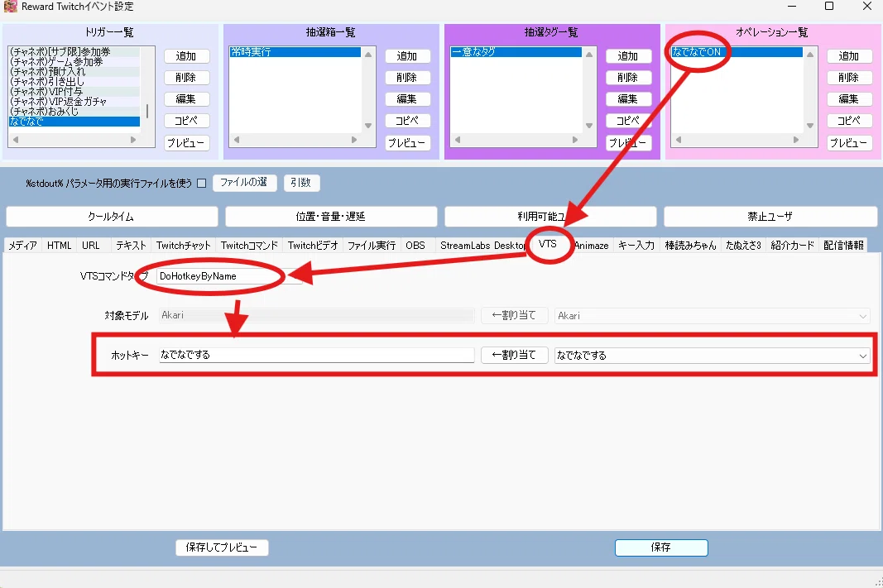Click the ホットキー text input field
Viewport: 883px width, 588px height.
[316, 355]
